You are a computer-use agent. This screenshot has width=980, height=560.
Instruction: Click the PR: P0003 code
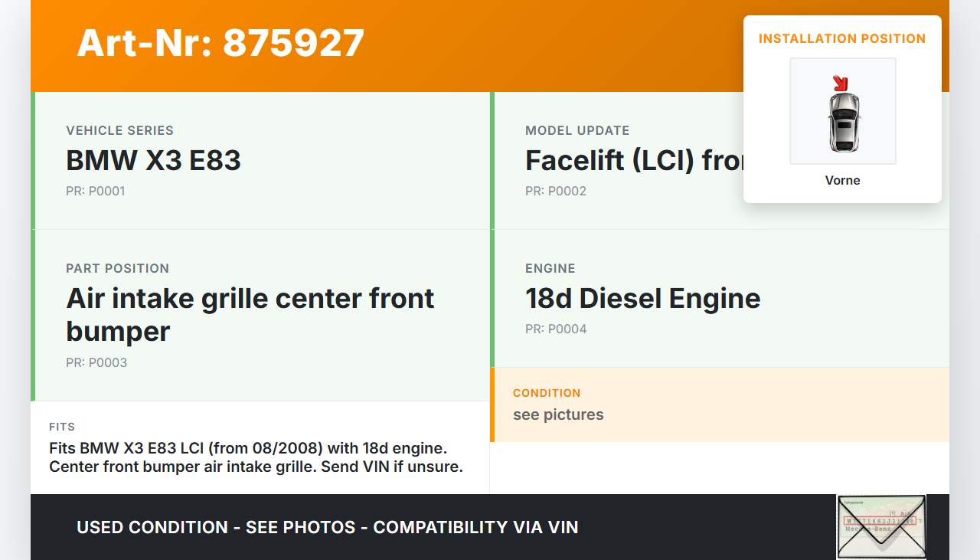pyautogui.click(x=96, y=362)
